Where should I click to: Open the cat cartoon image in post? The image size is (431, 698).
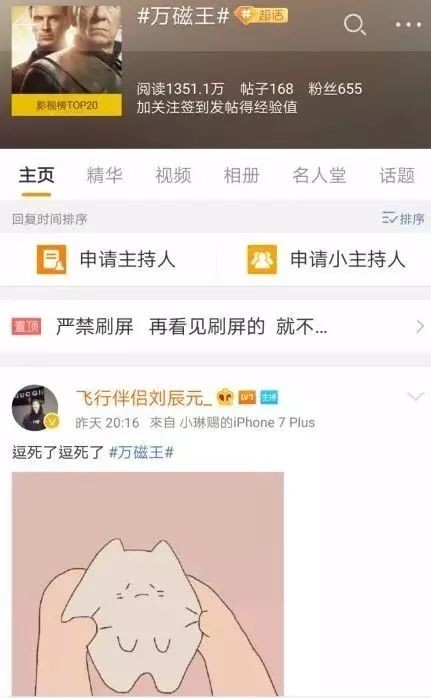pyautogui.click(x=148, y=584)
